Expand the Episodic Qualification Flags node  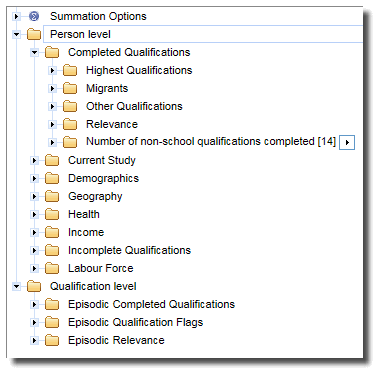[34, 322]
